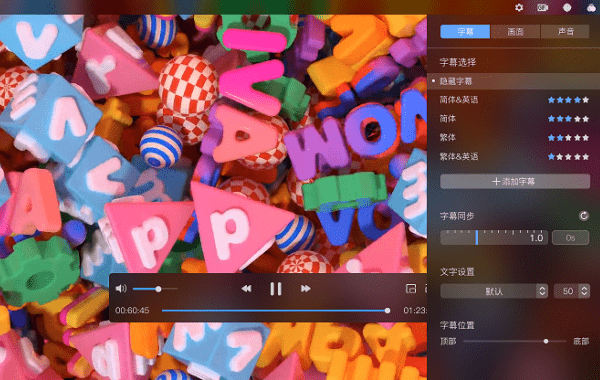Select the 繁体 subtitle row
Screen dimensions: 600x380
tap(513, 137)
